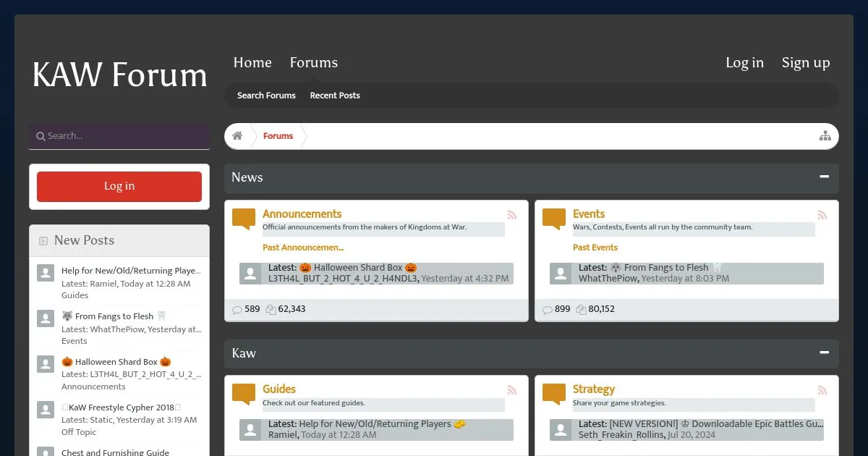The width and height of the screenshot is (868, 456).
Task: Click the discussions count icon for Announcements
Action: click(x=237, y=310)
